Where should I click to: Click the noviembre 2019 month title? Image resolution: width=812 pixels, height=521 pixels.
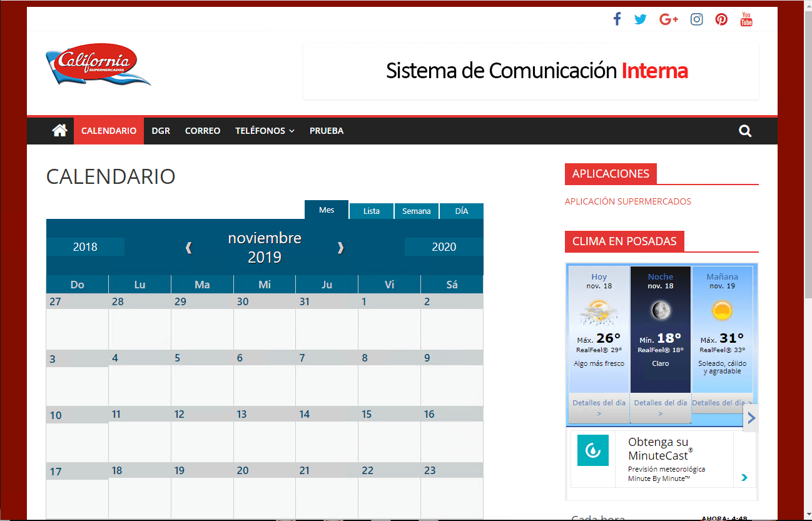coord(264,248)
